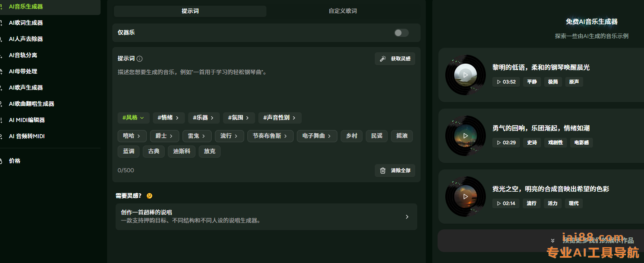The width and height of the screenshot is (644, 263).
Task: Play the 黎明的低语 track on its vinyl
Action: (x=465, y=75)
